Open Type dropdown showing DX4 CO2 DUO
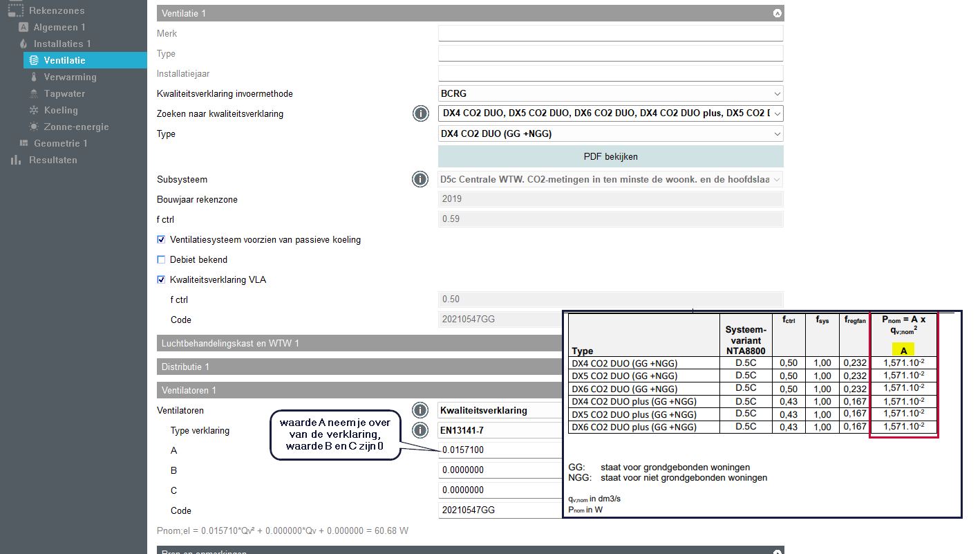The height and width of the screenshot is (554, 980). (610, 133)
